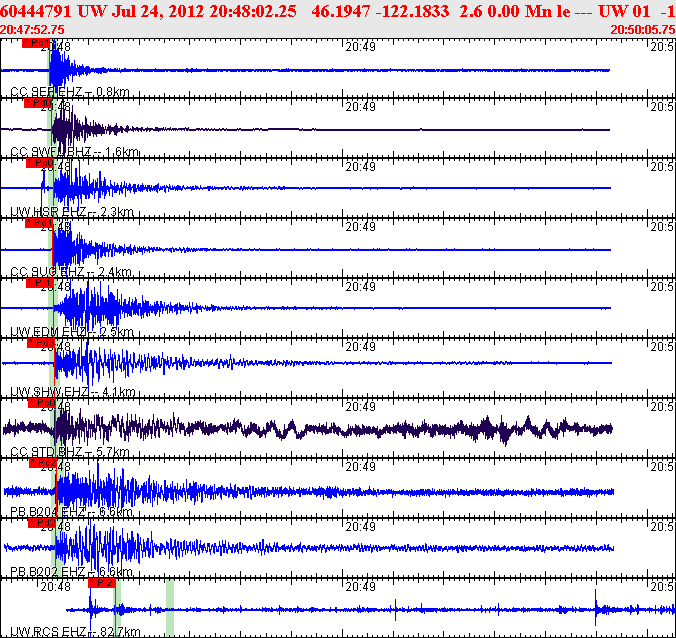
Task: Select event ID 60444791 in the header
Action: coord(38,11)
